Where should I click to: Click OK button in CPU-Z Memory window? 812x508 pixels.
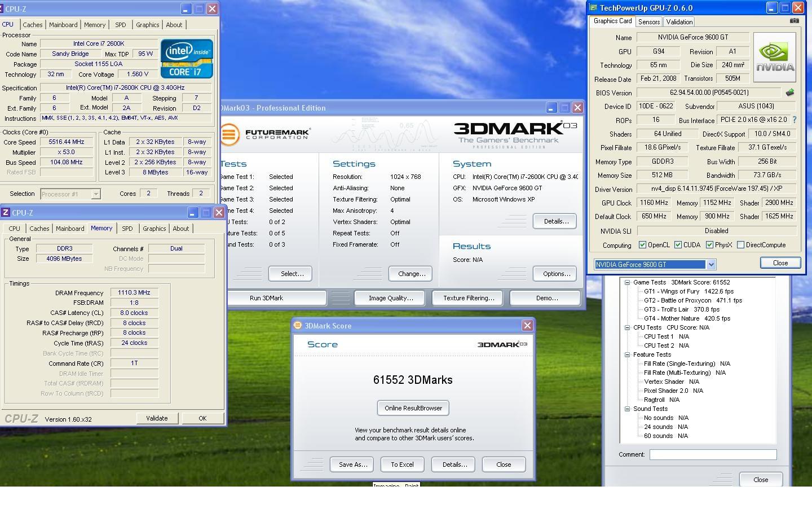coord(202,418)
